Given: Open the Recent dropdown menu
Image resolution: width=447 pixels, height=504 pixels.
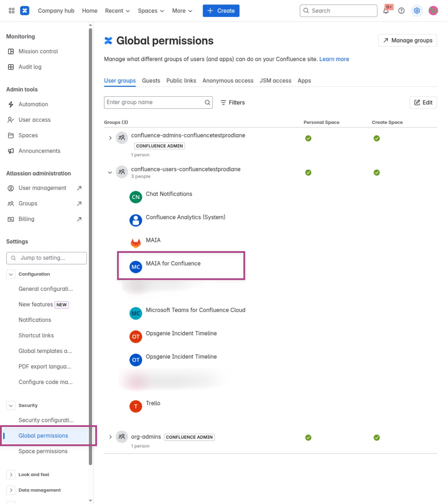Looking at the screenshot, I should pyautogui.click(x=117, y=11).
